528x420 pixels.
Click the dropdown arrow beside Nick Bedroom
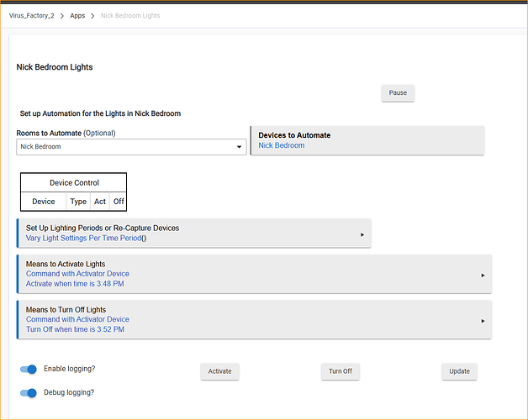[239, 147]
